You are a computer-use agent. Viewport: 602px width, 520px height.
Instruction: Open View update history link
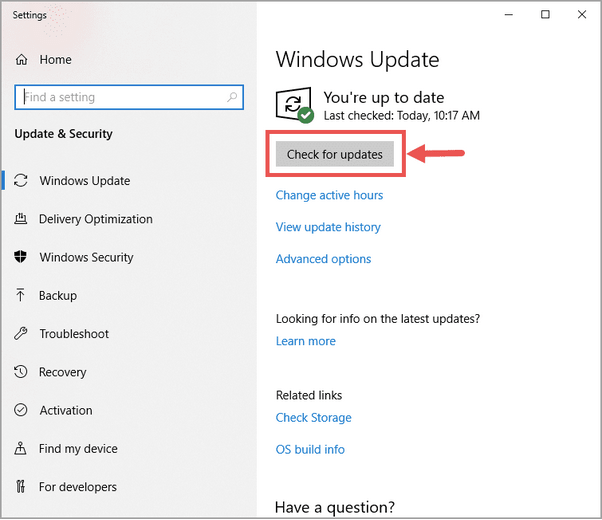coord(328,227)
